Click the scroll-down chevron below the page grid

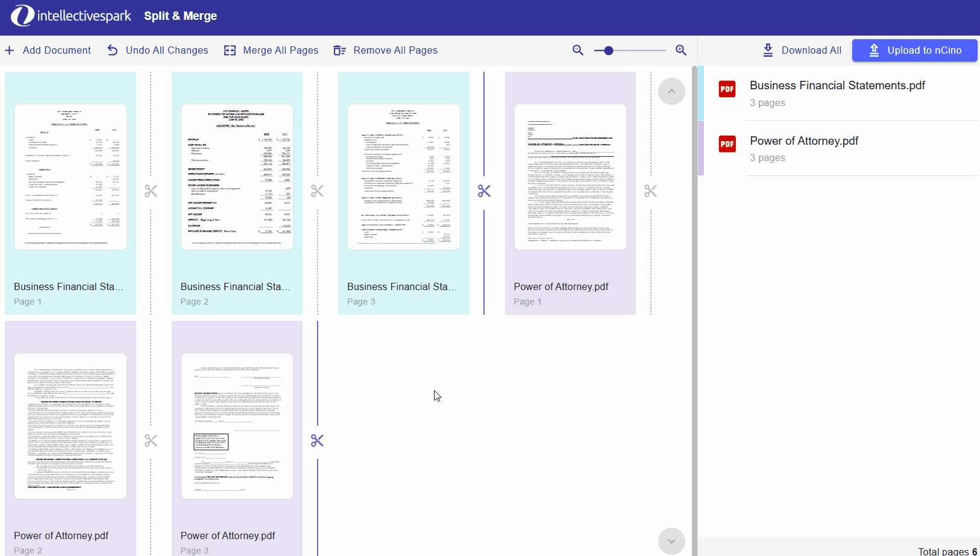(671, 541)
